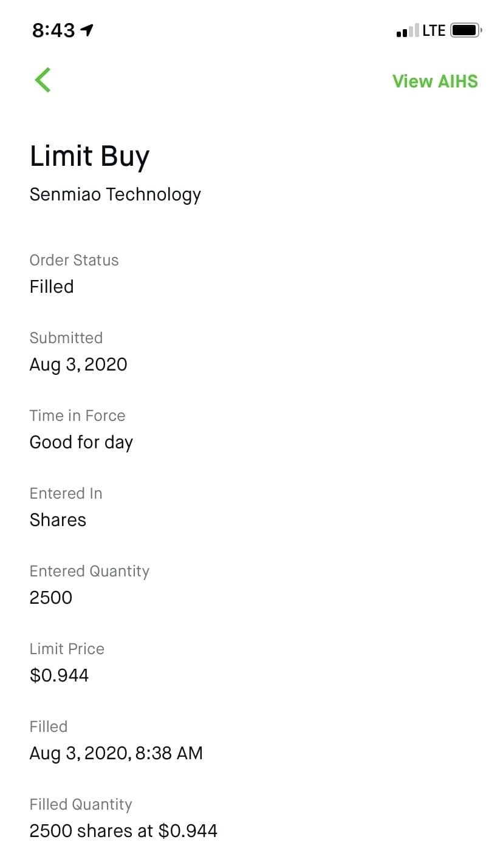
Task: Select the Senmiao Technology company name
Action: pos(115,194)
